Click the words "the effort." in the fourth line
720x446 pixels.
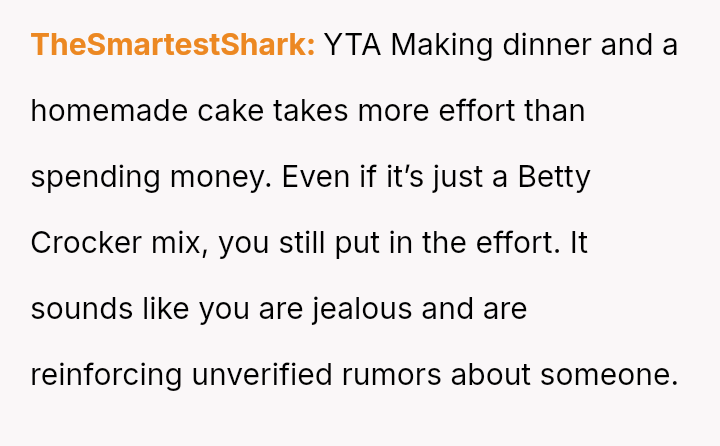[497, 243]
